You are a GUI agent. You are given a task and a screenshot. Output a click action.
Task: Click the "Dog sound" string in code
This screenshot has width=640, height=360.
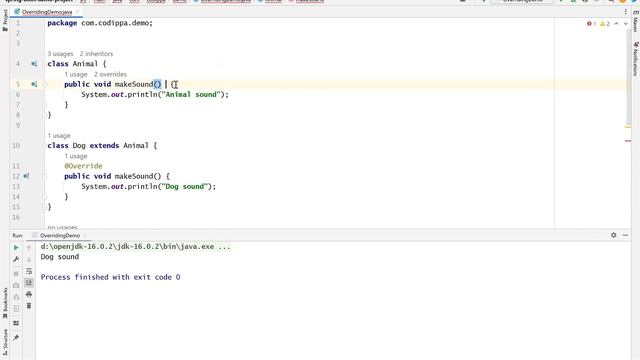tap(184, 187)
